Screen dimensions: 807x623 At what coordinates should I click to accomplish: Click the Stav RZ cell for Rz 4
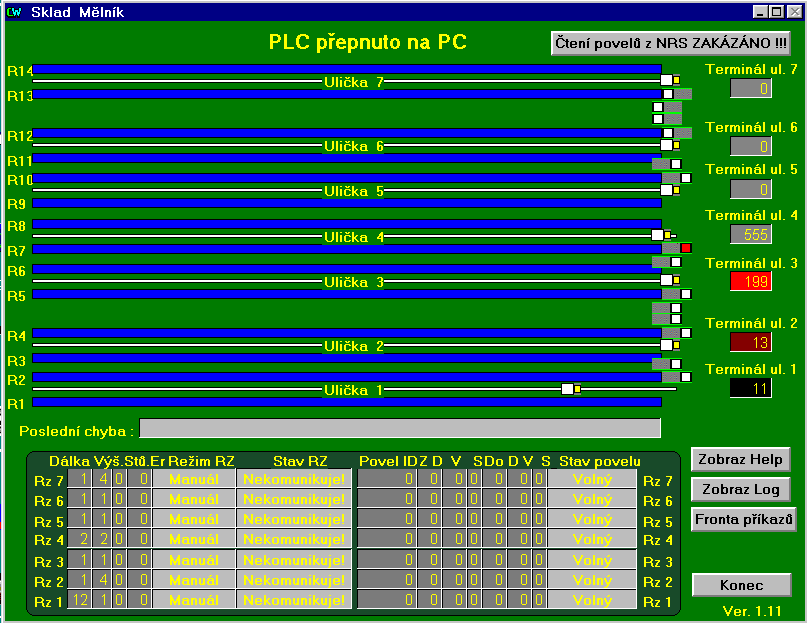point(295,540)
